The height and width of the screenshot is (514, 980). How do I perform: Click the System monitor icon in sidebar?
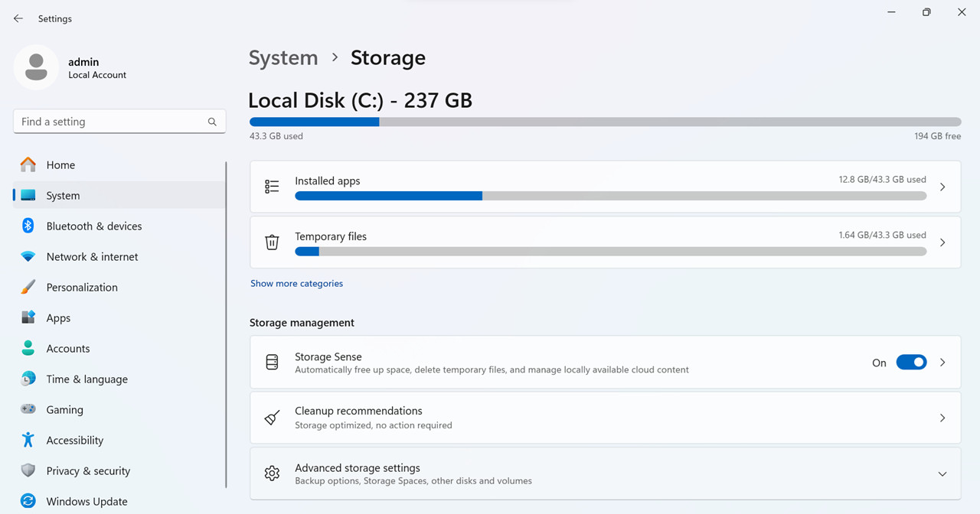28,195
